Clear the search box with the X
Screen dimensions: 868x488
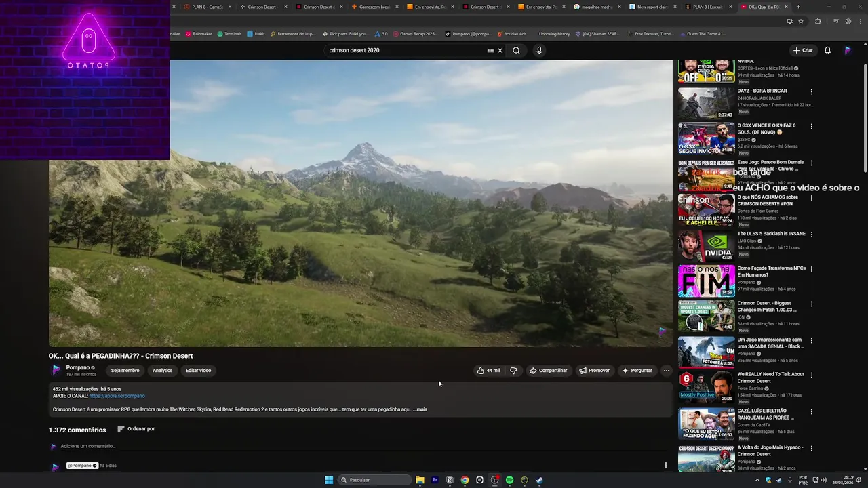[x=500, y=50]
